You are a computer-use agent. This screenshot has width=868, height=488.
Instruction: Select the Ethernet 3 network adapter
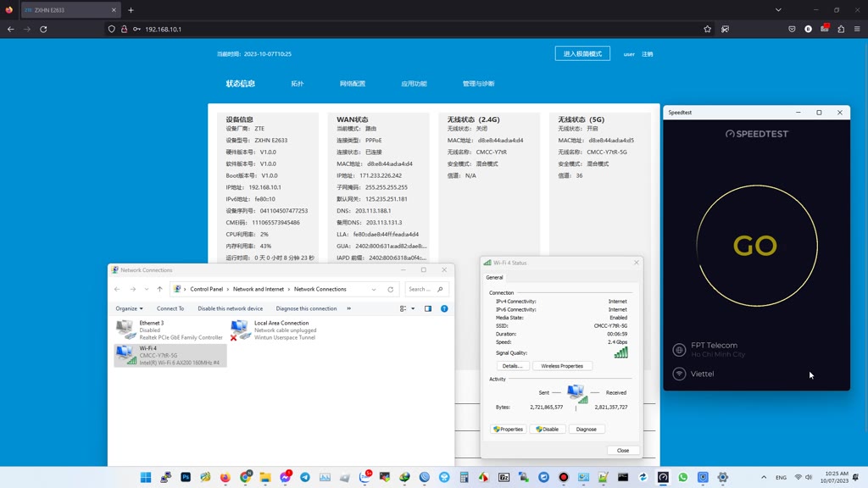170,330
